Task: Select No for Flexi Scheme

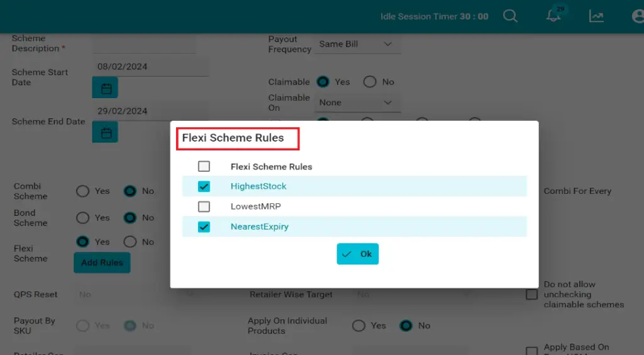Action: (130, 242)
